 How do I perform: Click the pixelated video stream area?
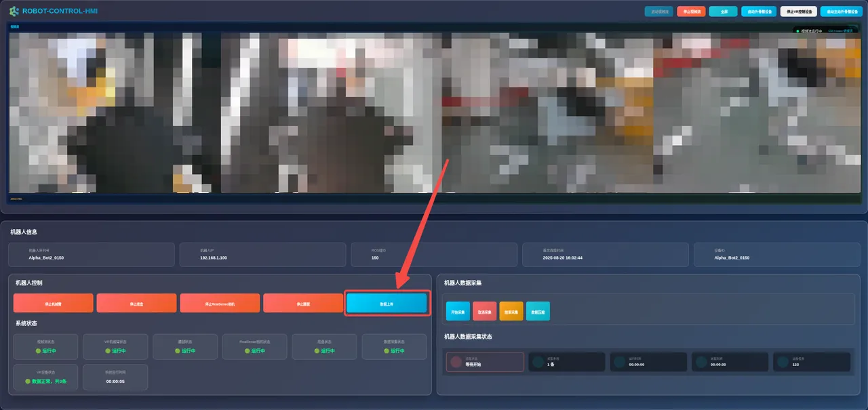click(x=433, y=112)
